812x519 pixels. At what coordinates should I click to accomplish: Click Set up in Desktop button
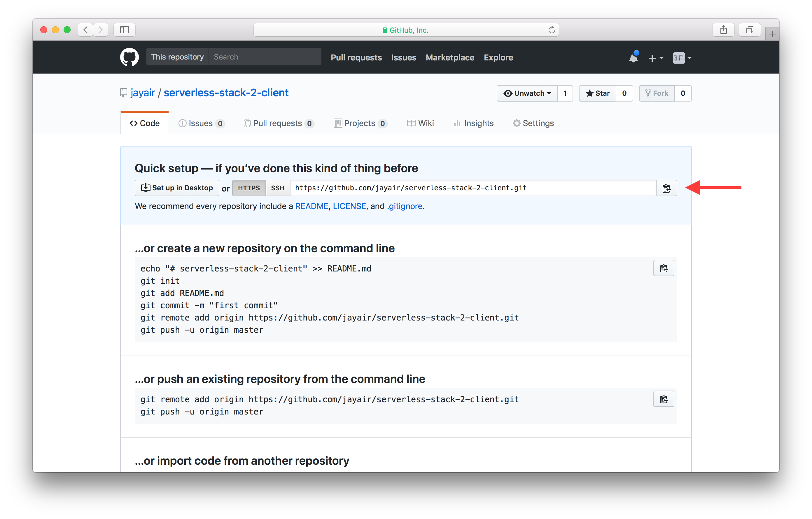click(x=177, y=188)
